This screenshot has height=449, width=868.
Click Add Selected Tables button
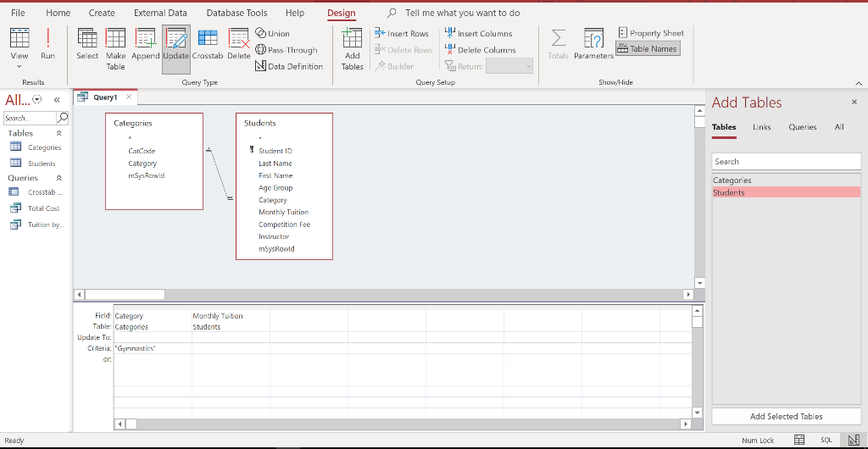(x=786, y=417)
